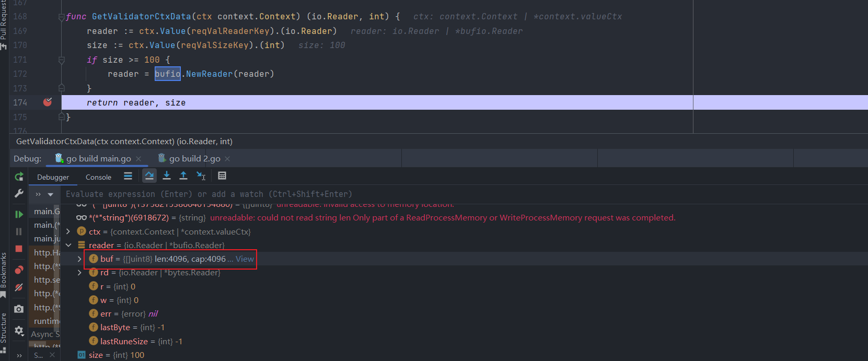Click the Evaluate expression input field
The width and height of the screenshot is (868, 361).
(x=464, y=194)
